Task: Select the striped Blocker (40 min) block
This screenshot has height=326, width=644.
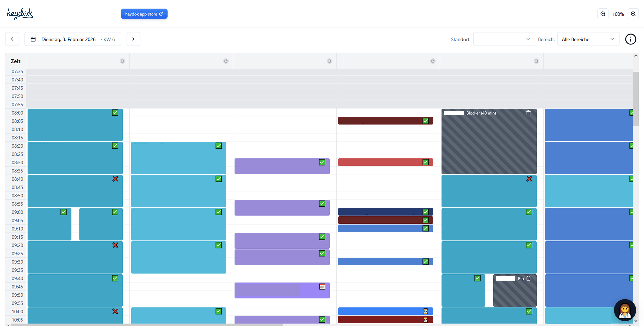Action: [x=489, y=142]
